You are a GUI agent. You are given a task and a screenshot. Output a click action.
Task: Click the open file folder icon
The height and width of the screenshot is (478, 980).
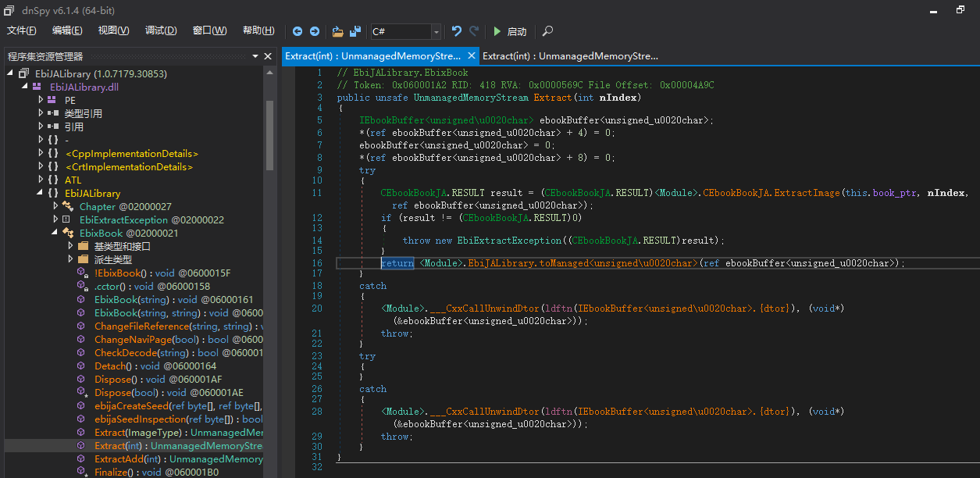337,31
